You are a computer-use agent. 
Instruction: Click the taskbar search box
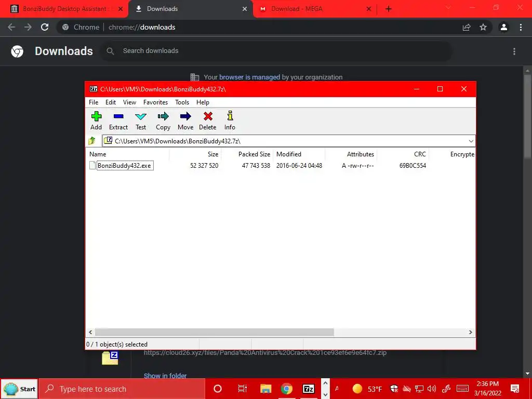point(122,389)
